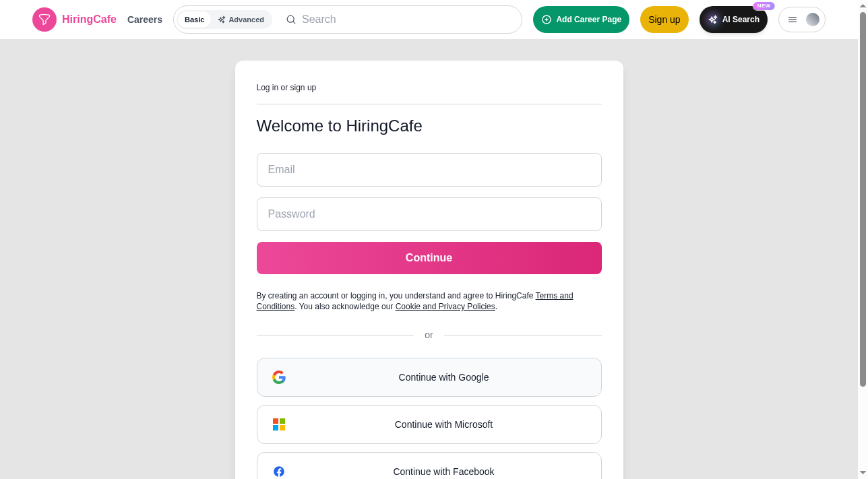The width and height of the screenshot is (868, 479).
Task: Switch search mode to Basic
Action: [x=194, y=20]
